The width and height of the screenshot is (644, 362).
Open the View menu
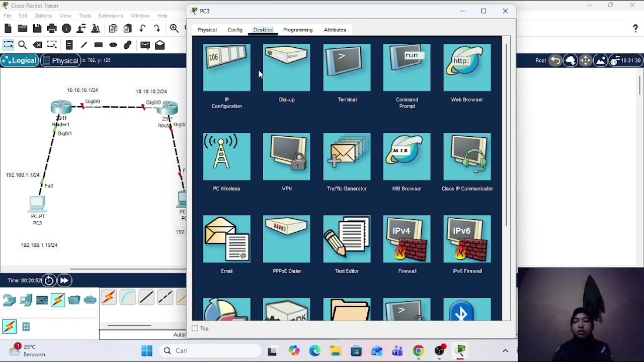tap(65, 16)
